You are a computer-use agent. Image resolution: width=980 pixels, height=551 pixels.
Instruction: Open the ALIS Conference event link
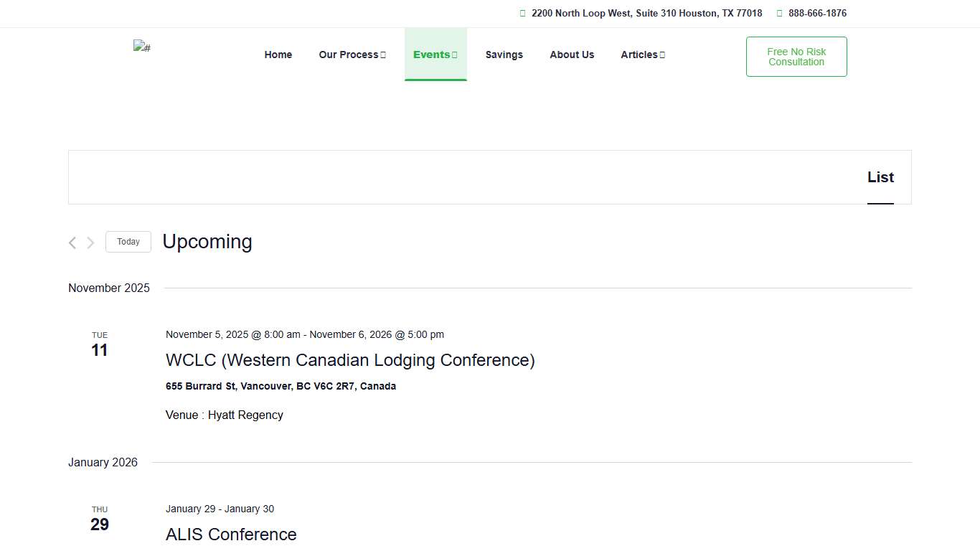tap(231, 534)
